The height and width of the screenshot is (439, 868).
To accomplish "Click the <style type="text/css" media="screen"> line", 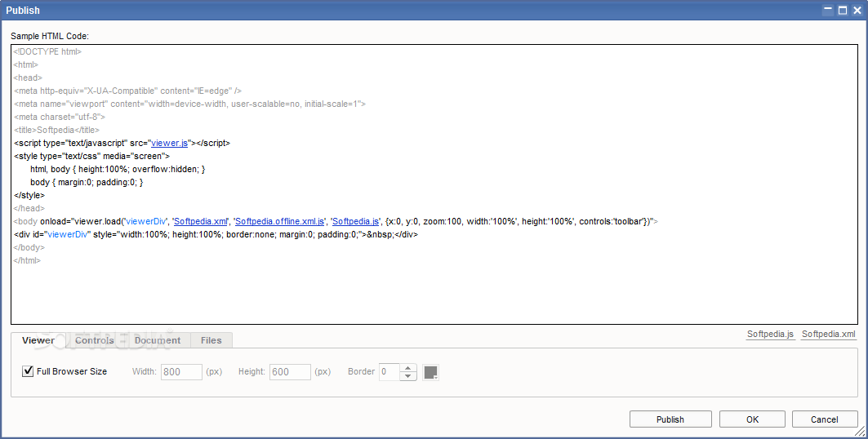I will tap(92, 157).
